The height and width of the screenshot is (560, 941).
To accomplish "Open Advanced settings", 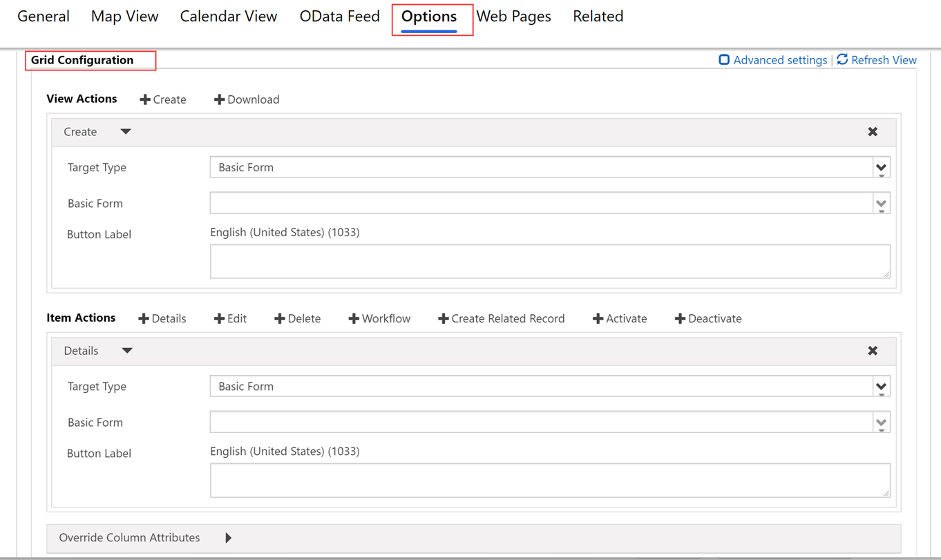I will tap(779, 59).
